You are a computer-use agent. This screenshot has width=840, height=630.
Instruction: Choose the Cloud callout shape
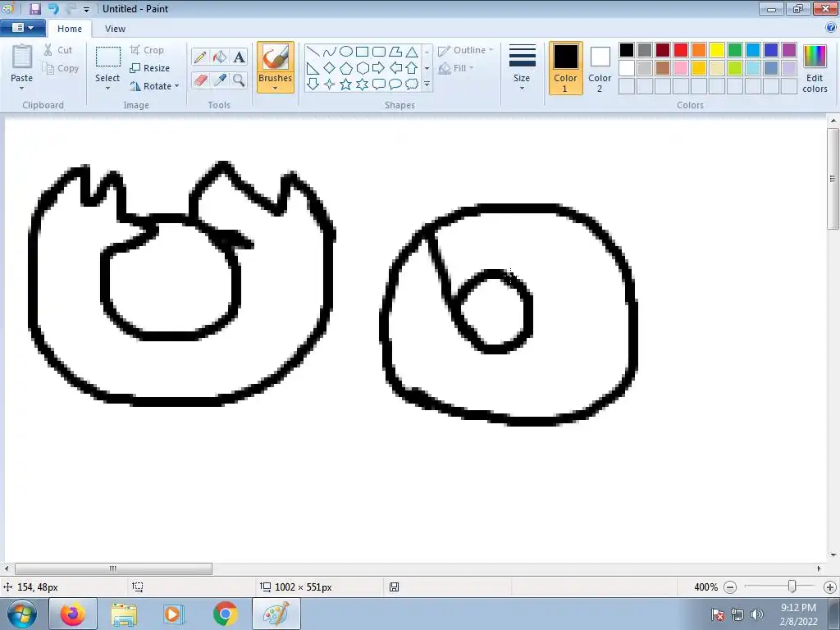[x=412, y=84]
